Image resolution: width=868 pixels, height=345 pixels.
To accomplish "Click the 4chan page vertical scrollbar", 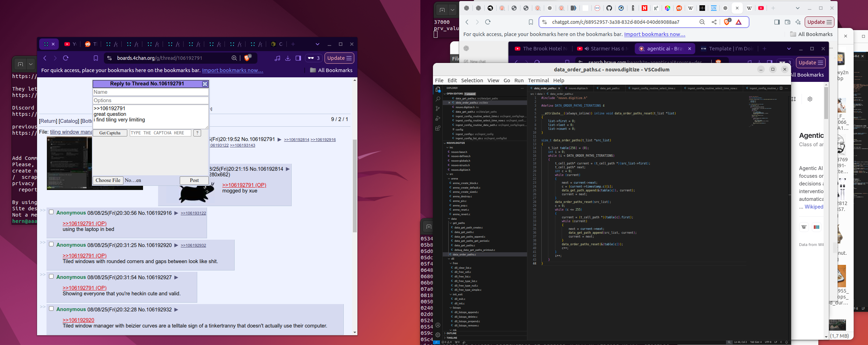I will pyautogui.click(x=355, y=185).
